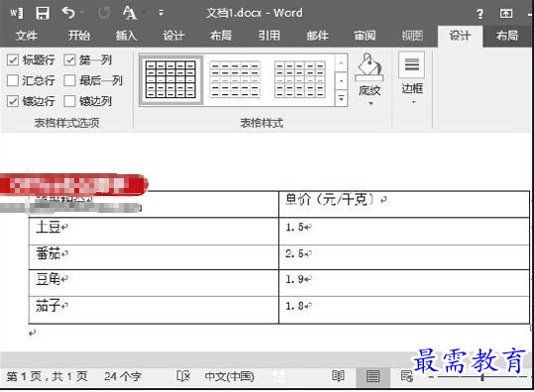Switch to the 邮件 tab

(x=317, y=36)
